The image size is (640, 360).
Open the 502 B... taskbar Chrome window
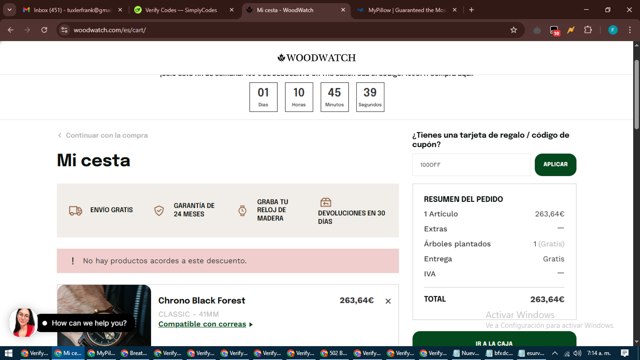334,353
